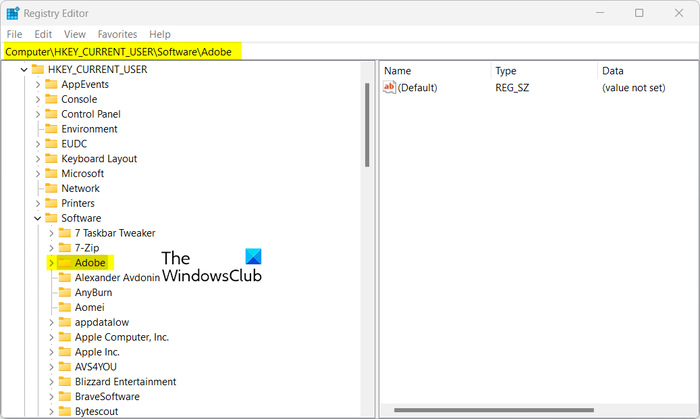Expand the AppEvents key
Image resolution: width=700 pixels, height=419 pixels.
38,85
